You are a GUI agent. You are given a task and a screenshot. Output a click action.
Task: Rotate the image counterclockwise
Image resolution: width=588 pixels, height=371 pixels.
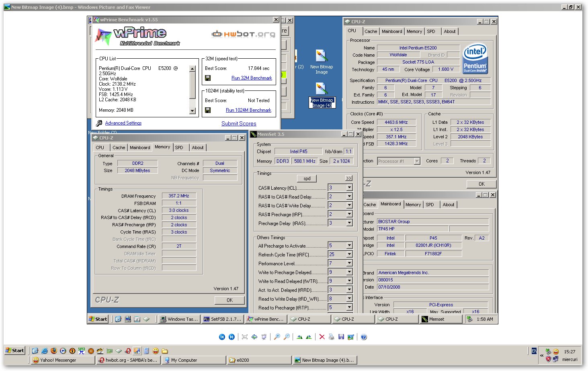tap(309, 337)
